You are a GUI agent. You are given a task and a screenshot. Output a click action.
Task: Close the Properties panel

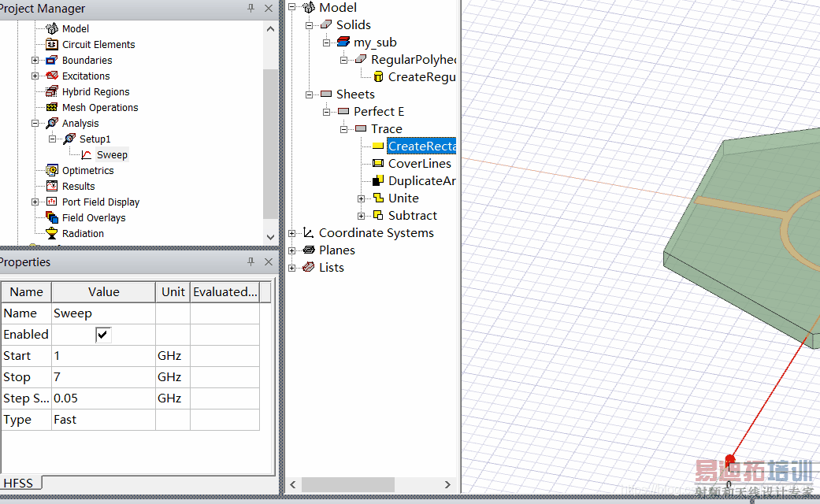pos(269,261)
